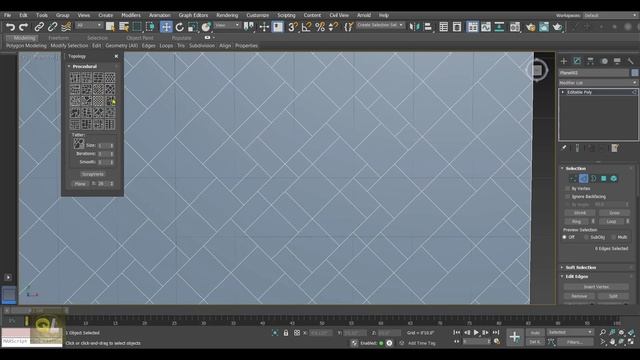Toggle the selection lock padlock icon

pos(286,333)
